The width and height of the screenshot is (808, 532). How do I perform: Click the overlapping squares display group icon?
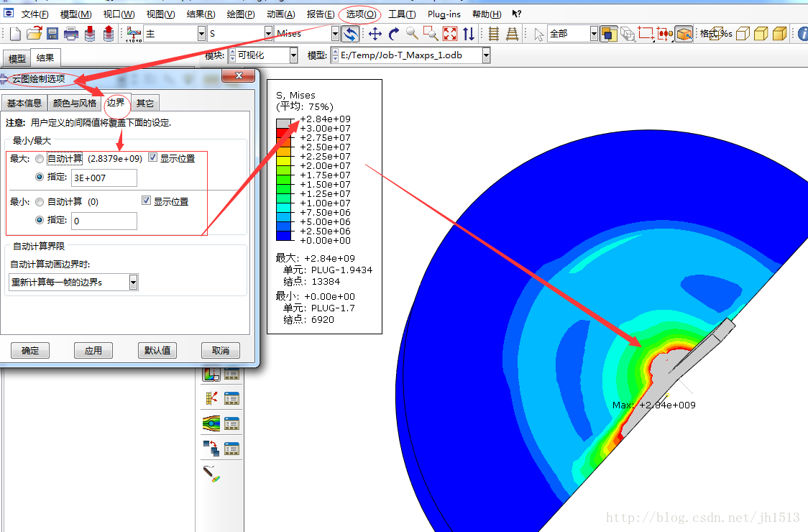point(609,34)
